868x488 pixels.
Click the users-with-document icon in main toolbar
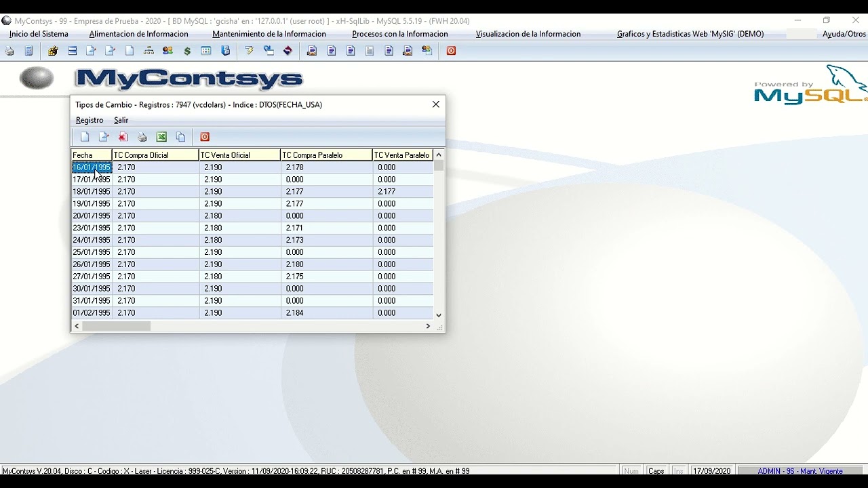427,51
